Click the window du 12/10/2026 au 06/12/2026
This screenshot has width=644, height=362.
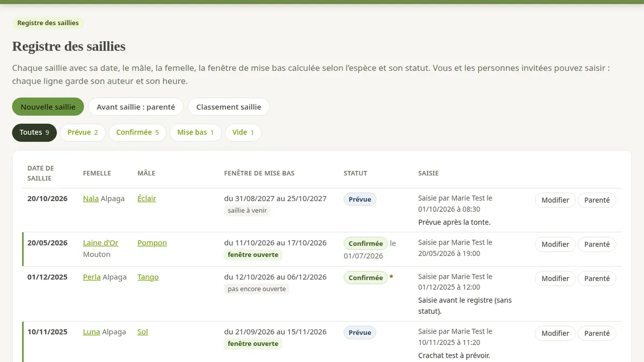pyautogui.click(x=275, y=277)
